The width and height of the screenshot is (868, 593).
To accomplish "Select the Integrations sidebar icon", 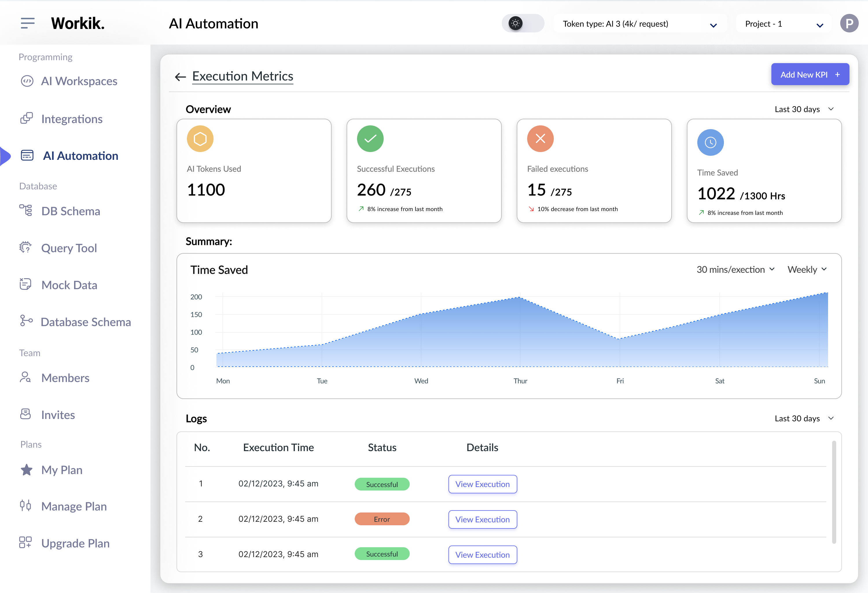I will (26, 118).
